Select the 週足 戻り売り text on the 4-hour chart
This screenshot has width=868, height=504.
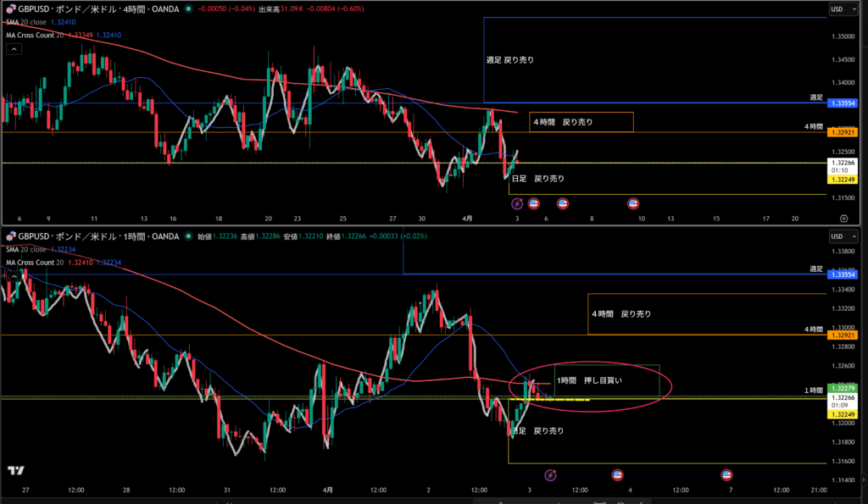pyautogui.click(x=510, y=61)
